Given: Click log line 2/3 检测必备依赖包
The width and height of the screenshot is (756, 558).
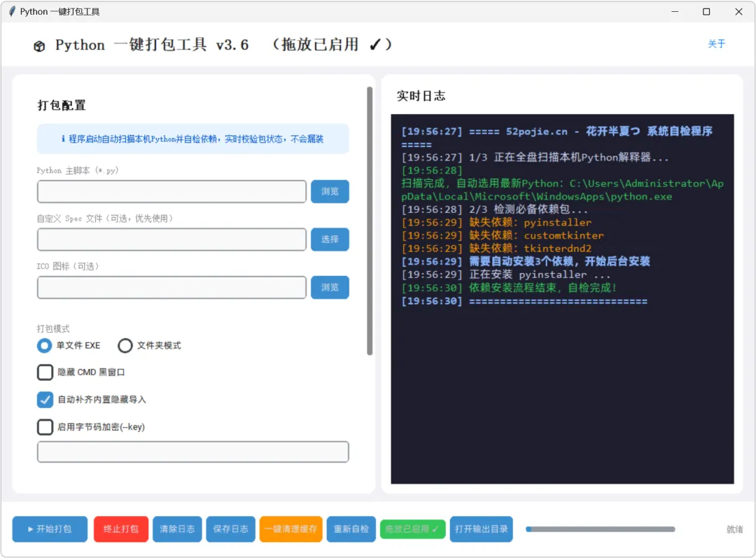Looking at the screenshot, I should tap(495, 209).
